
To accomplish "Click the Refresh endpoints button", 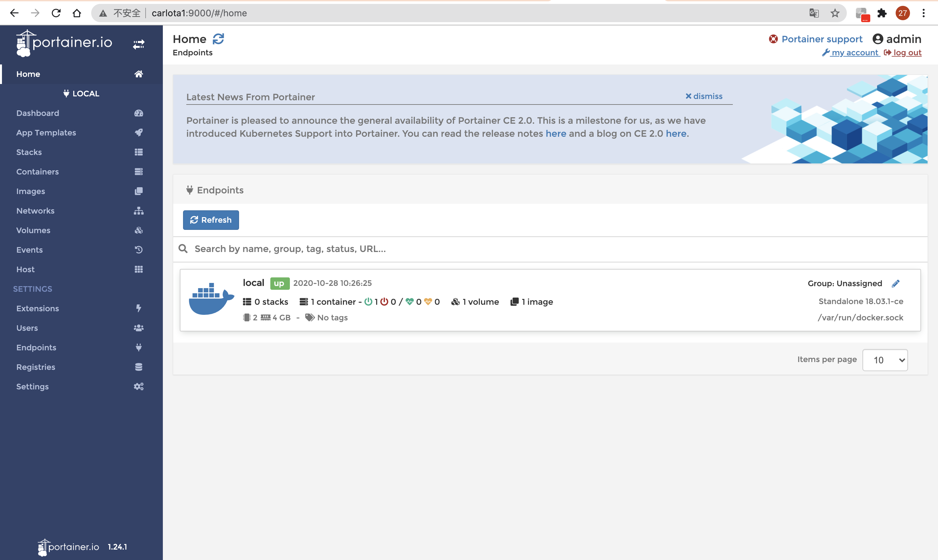I will pos(211,219).
